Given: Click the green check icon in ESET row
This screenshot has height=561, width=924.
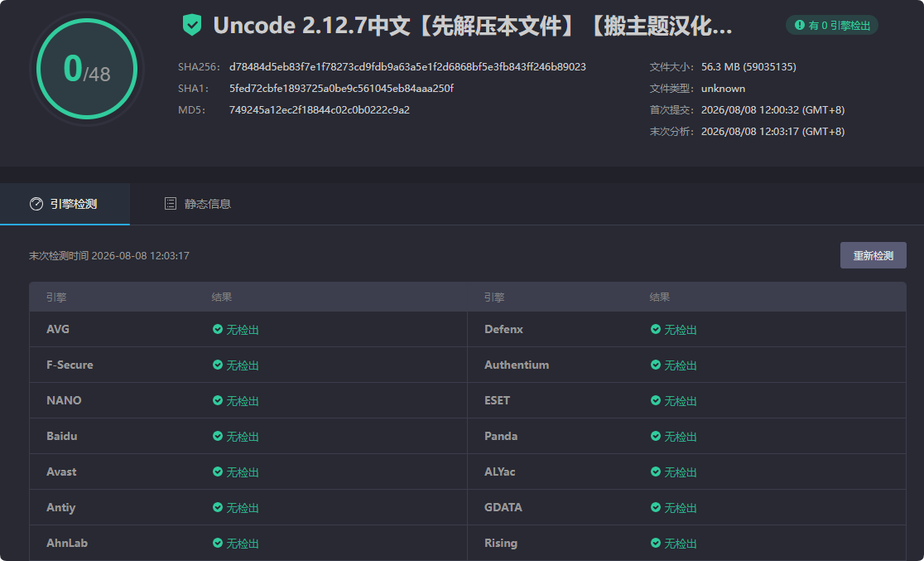Looking at the screenshot, I should pos(655,400).
